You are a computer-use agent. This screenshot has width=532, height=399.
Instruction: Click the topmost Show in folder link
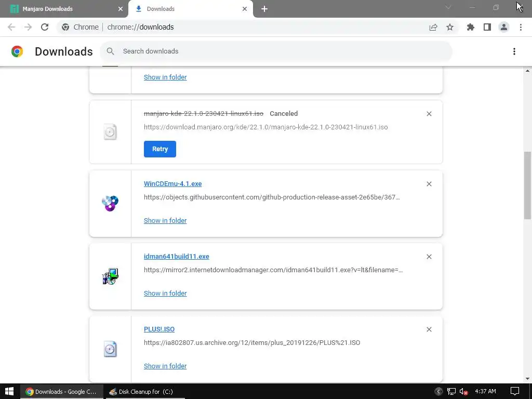click(165, 77)
